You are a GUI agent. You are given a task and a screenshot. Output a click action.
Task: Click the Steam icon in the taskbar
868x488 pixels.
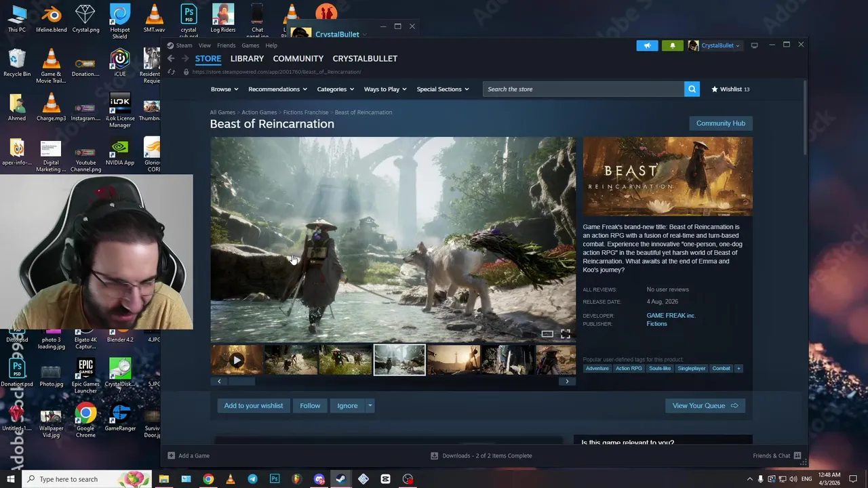341,479
